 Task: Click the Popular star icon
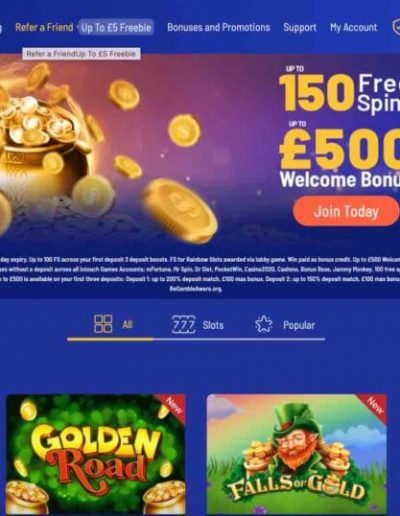tap(264, 324)
